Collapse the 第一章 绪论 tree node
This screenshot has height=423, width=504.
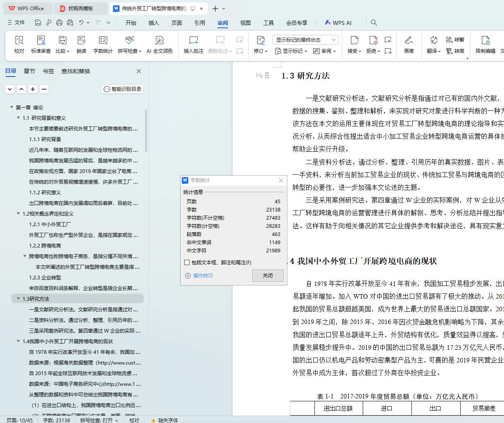coord(12,108)
